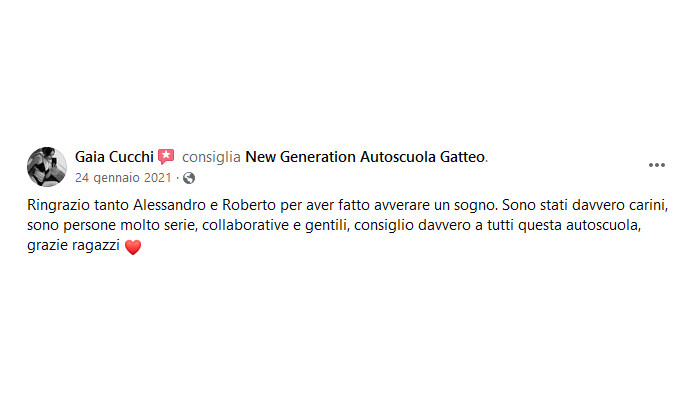Screen dimensions: 700x400
Task: Open the three-dot post options menu
Action: click(x=657, y=165)
